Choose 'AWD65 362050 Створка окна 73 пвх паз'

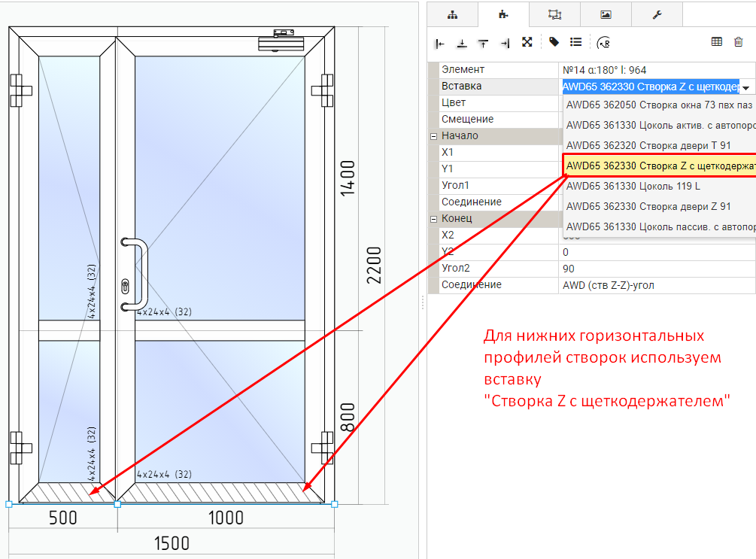[x=659, y=105]
